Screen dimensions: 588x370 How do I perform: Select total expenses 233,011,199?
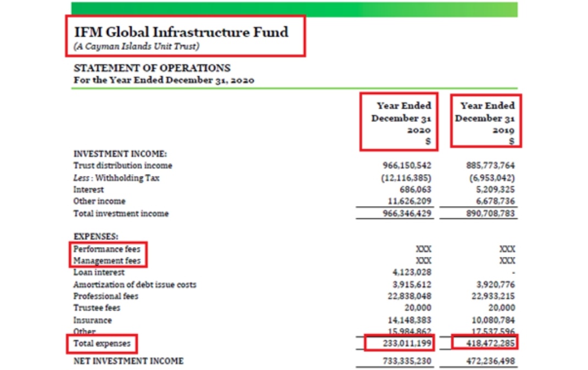pyautogui.click(x=407, y=344)
